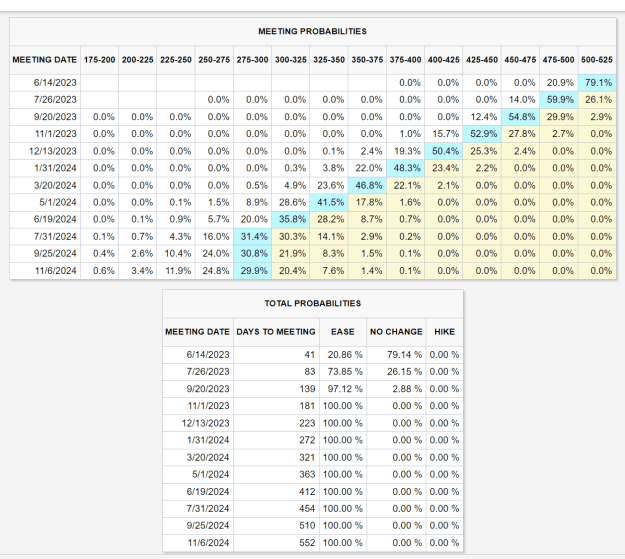The image size is (625, 559).
Task: Select the 26.1% cell for 7/26/2023
Action: (x=599, y=100)
